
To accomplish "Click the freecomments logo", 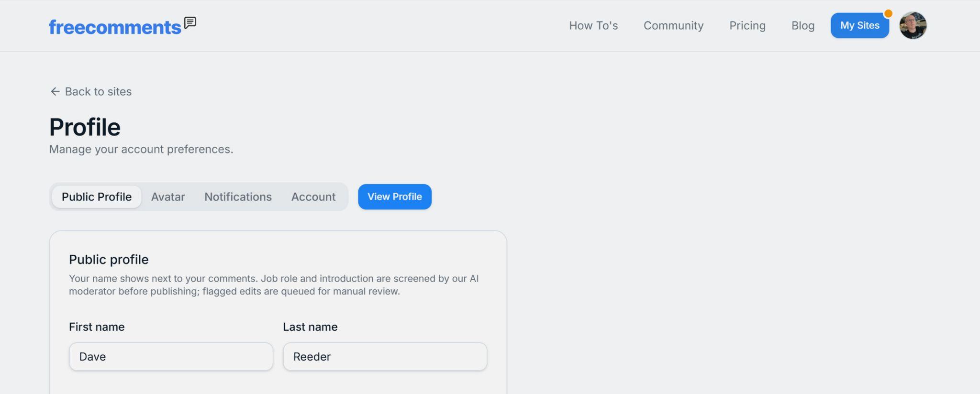I will coord(122,26).
